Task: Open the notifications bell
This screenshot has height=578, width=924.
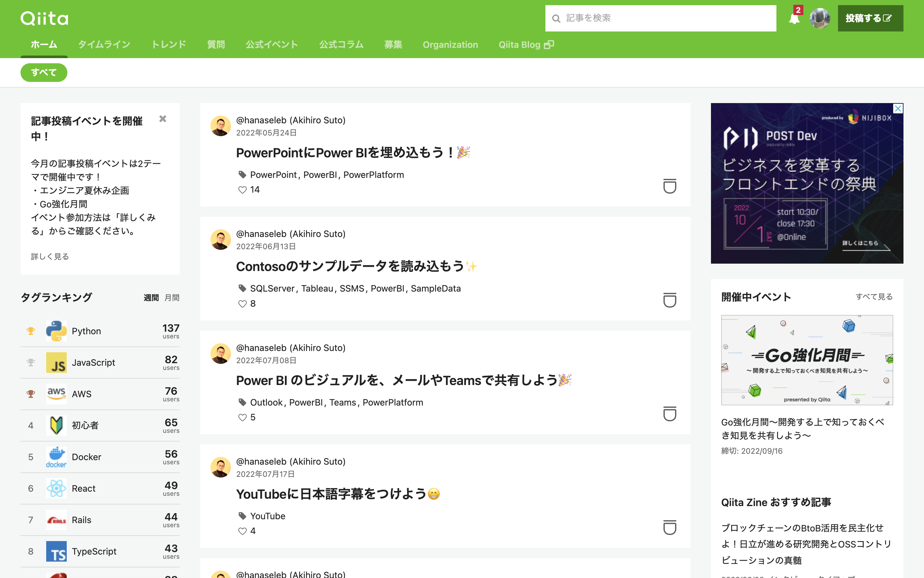Action: click(794, 18)
